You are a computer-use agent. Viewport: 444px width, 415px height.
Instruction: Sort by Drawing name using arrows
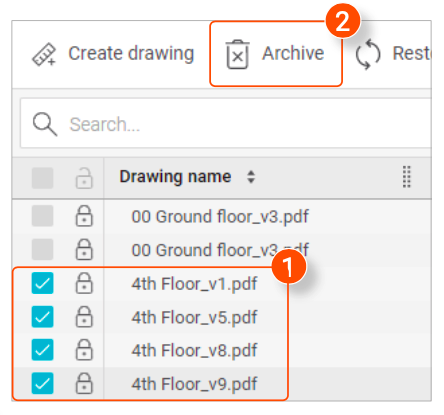pos(251,177)
